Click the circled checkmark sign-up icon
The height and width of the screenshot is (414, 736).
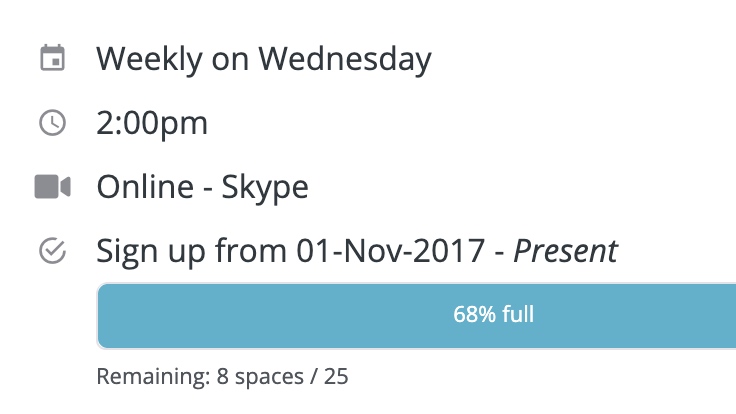[x=53, y=251]
